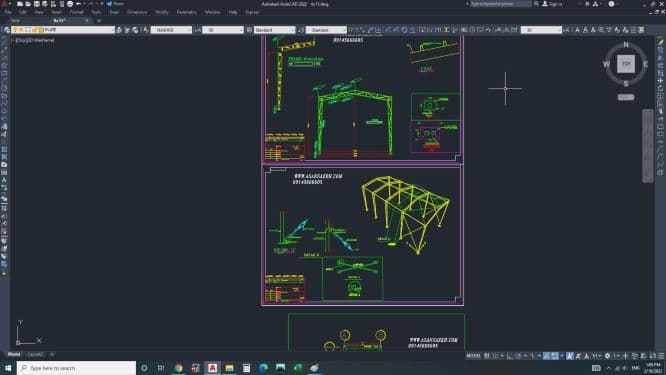Open the Modify menu
Viewport: 666px width, 375px height.
click(x=161, y=12)
